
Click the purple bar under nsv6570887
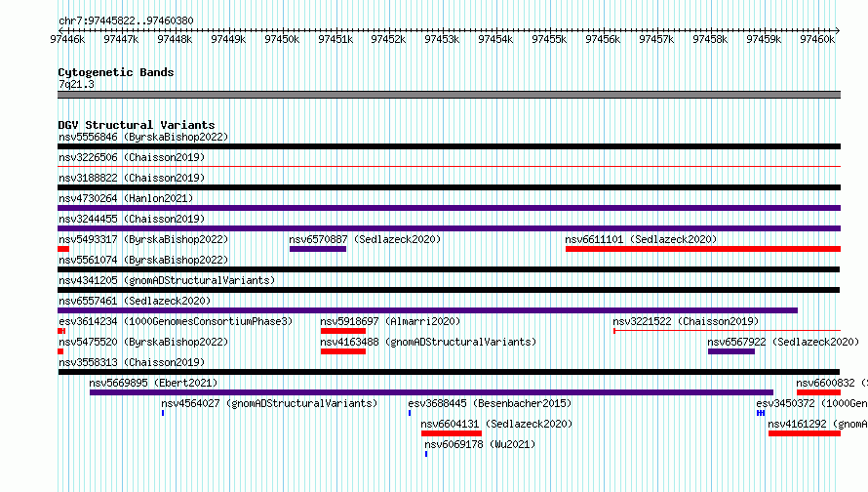(318, 249)
